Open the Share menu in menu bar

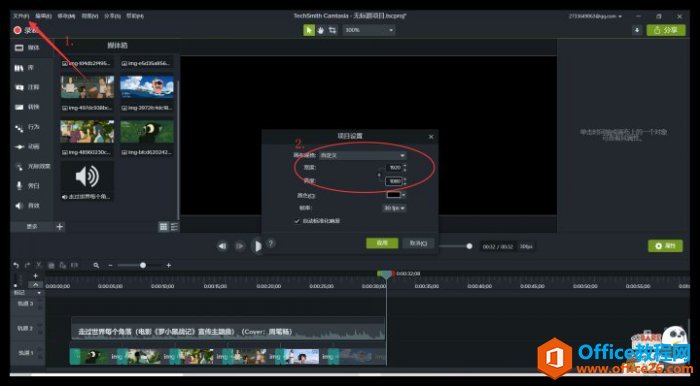(112, 16)
